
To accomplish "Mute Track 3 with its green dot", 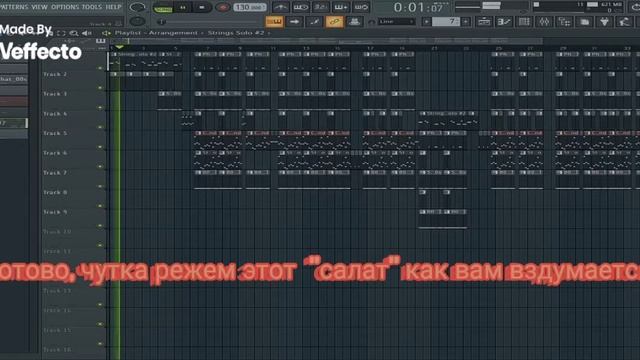I will (x=100, y=107).
